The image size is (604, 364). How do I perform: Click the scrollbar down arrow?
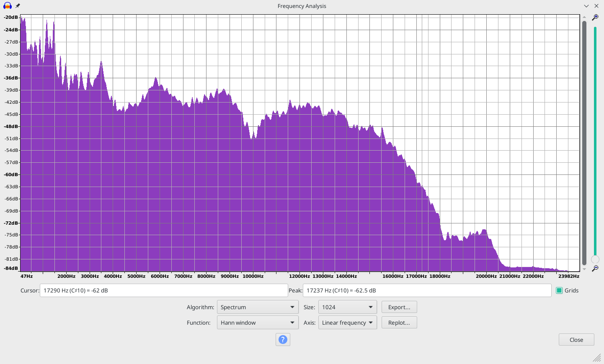tap(584, 269)
